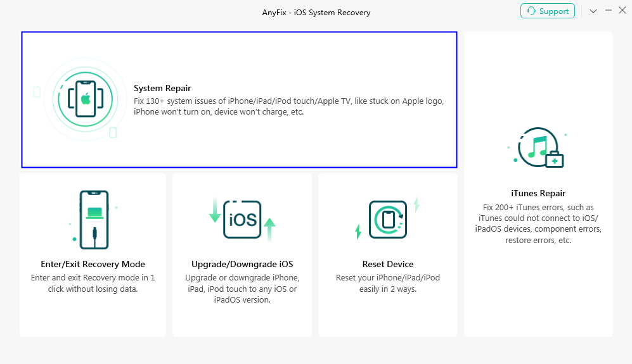Open the Support button

[x=547, y=11]
